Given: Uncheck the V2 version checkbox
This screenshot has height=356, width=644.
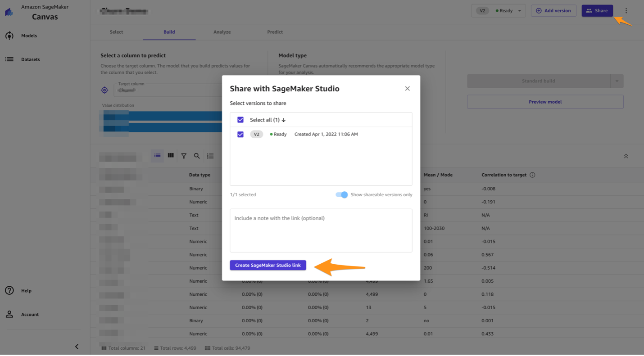Looking at the screenshot, I should pyautogui.click(x=240, y=134).
